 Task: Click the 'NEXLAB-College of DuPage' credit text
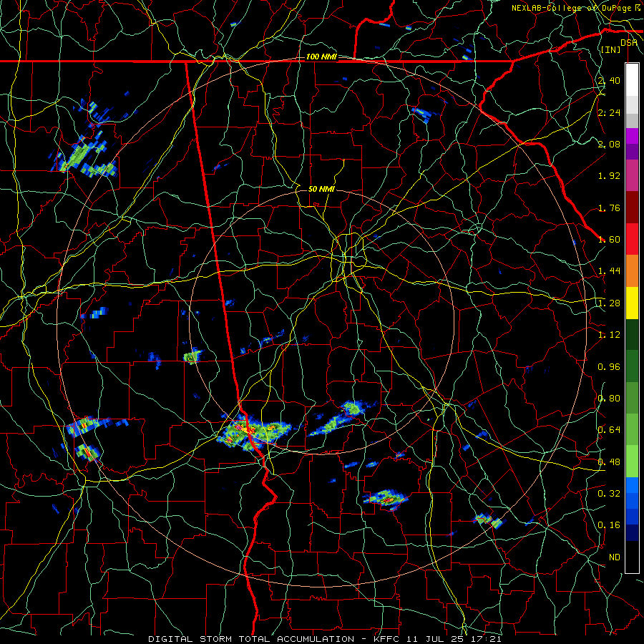tap(571, 8)
